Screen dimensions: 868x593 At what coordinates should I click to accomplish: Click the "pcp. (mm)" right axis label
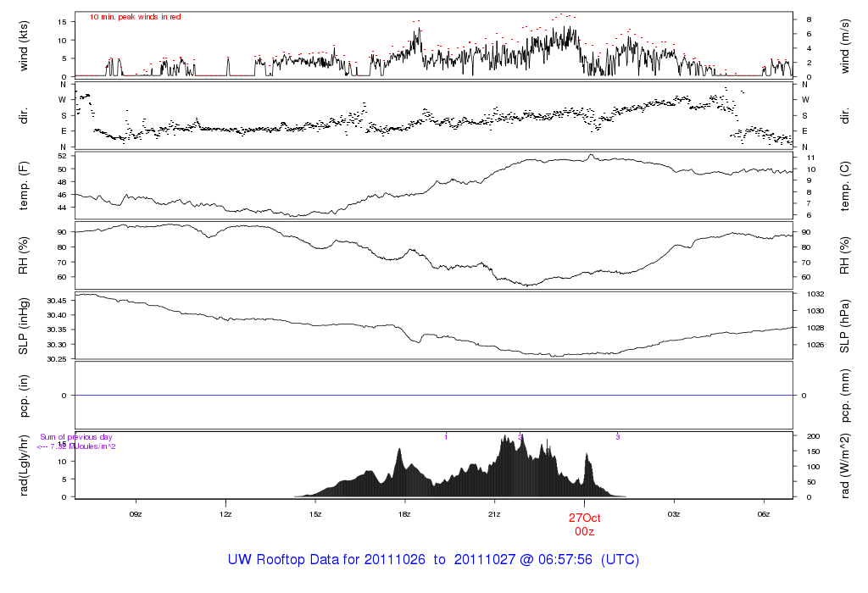(x=844, y=396)
